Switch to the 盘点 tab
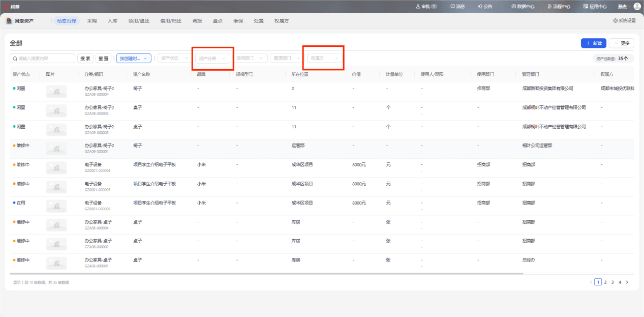 click(218, 21)
